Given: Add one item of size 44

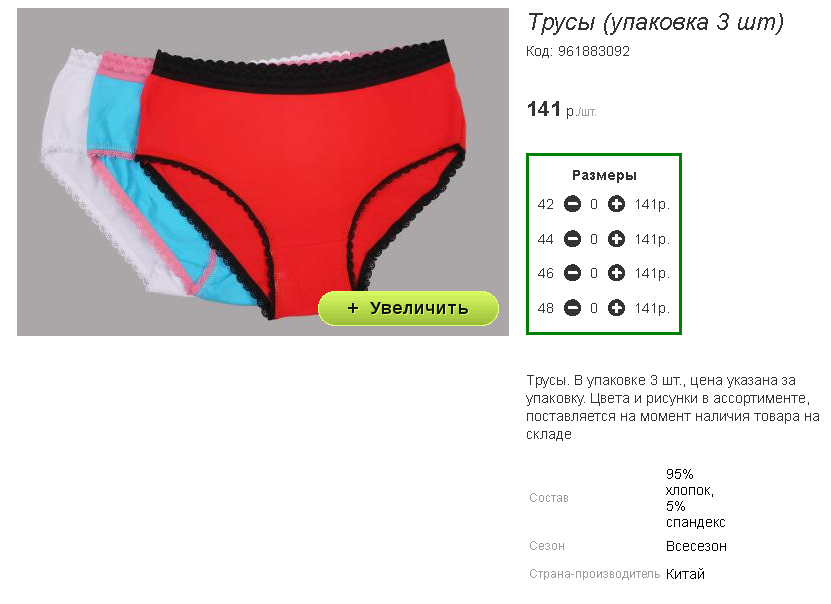Looking at the screenshot, I should pos(616,239).
